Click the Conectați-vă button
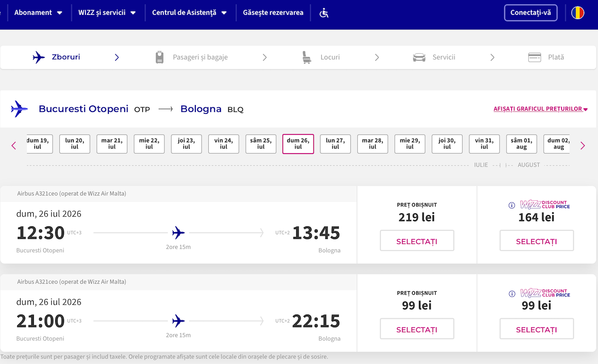The image size is (598, 364). click(531, 13)
